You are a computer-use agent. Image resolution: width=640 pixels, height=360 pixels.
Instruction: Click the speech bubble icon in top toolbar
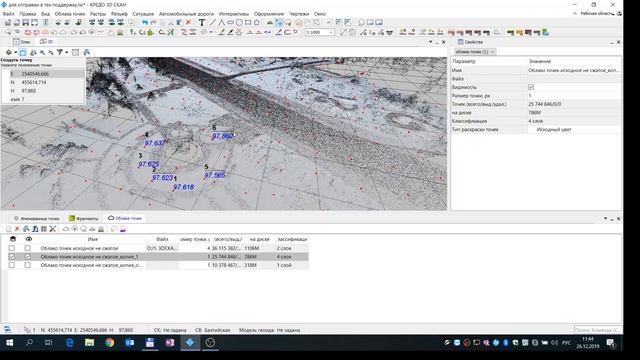click(361, 22)
